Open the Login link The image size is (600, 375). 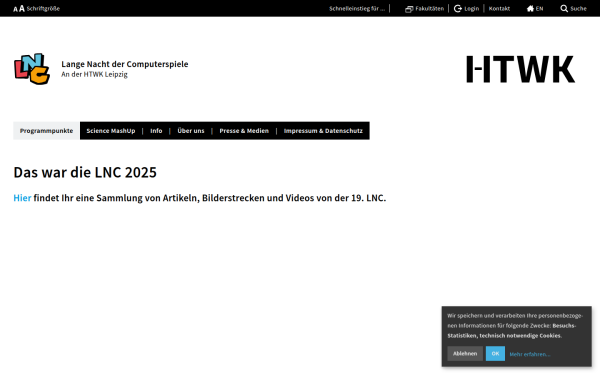(x=471, y=8)
